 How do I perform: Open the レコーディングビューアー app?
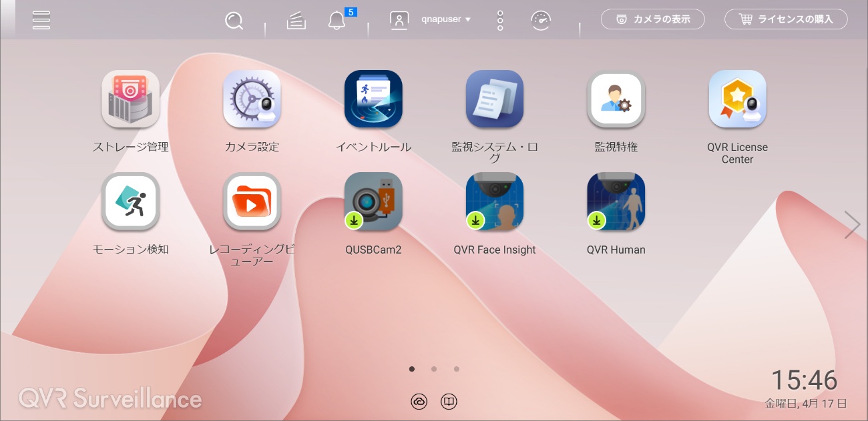tap(252, 201)
